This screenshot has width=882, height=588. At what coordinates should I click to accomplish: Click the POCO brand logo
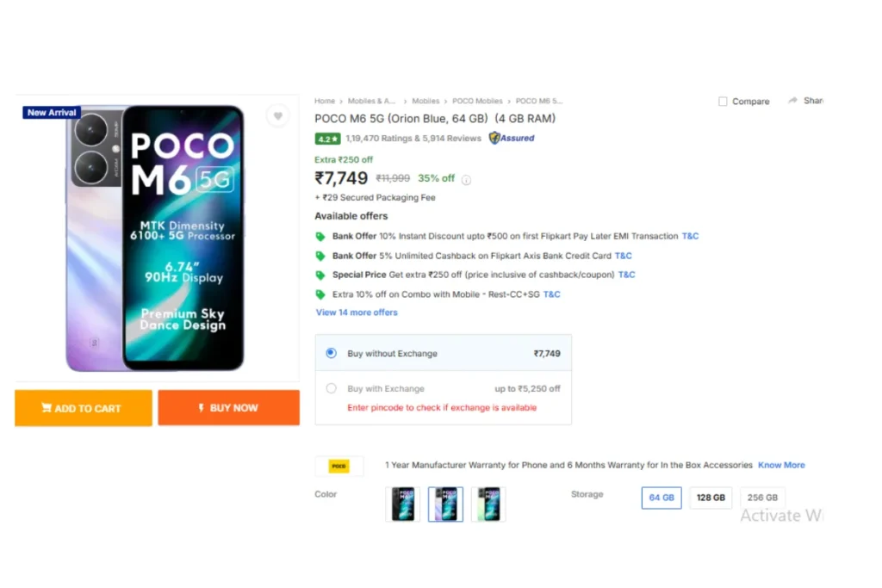click(x=339, y=466)
